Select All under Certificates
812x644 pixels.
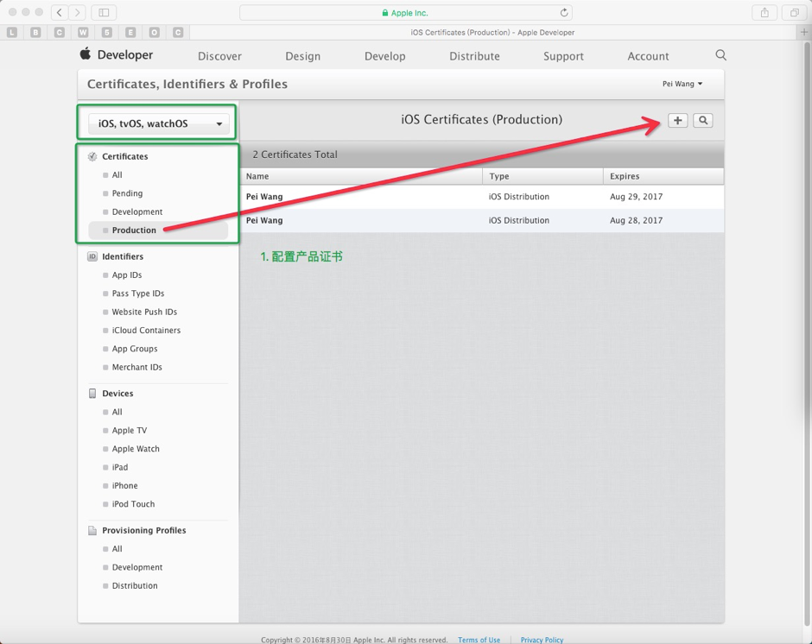click(x=117, y=175)
